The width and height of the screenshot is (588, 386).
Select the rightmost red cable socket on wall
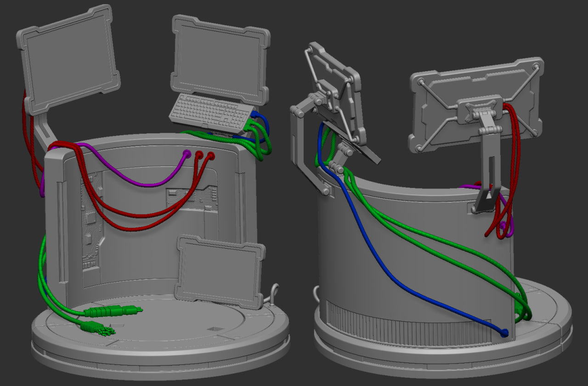(211, 155)
